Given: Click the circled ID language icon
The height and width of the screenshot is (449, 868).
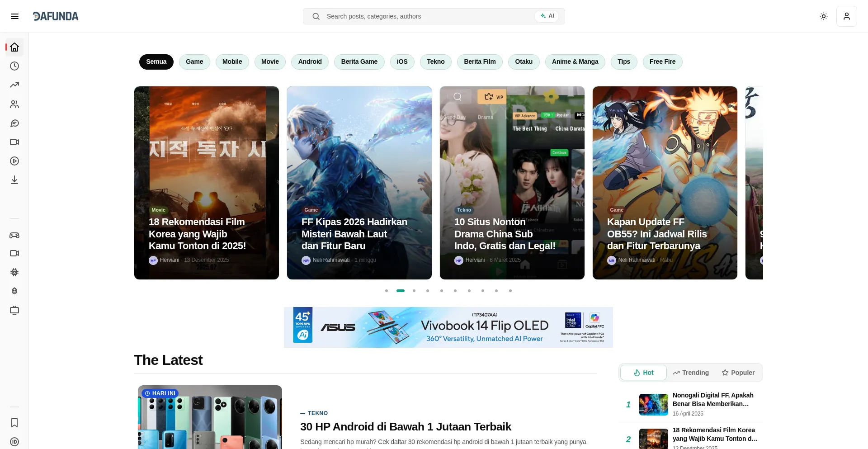Looking at the screenshot, I should (x=14, y=442).
